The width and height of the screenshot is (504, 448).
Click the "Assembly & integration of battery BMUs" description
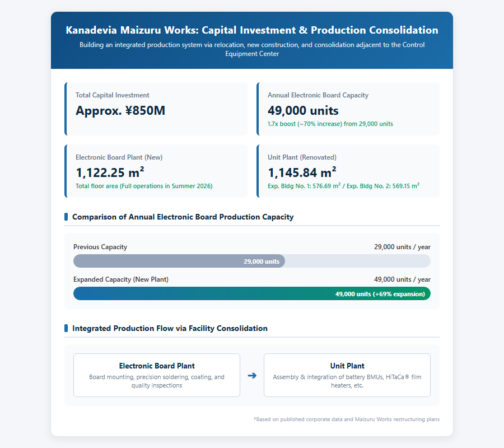[x=347, y=381]
